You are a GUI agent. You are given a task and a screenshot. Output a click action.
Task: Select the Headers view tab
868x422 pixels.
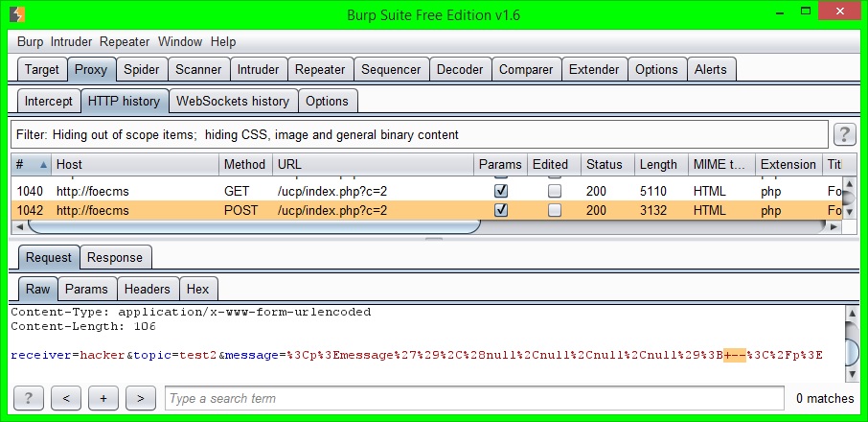tap(148, 289)
